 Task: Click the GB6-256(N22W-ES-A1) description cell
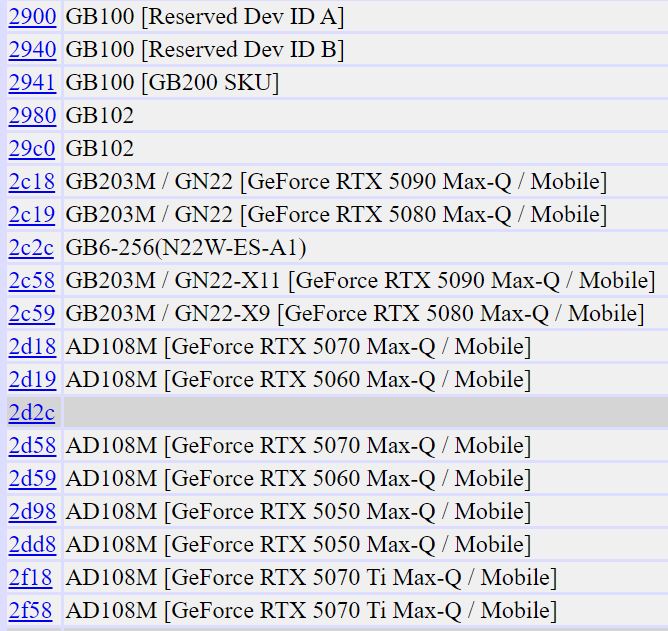(x=185, y=248)
